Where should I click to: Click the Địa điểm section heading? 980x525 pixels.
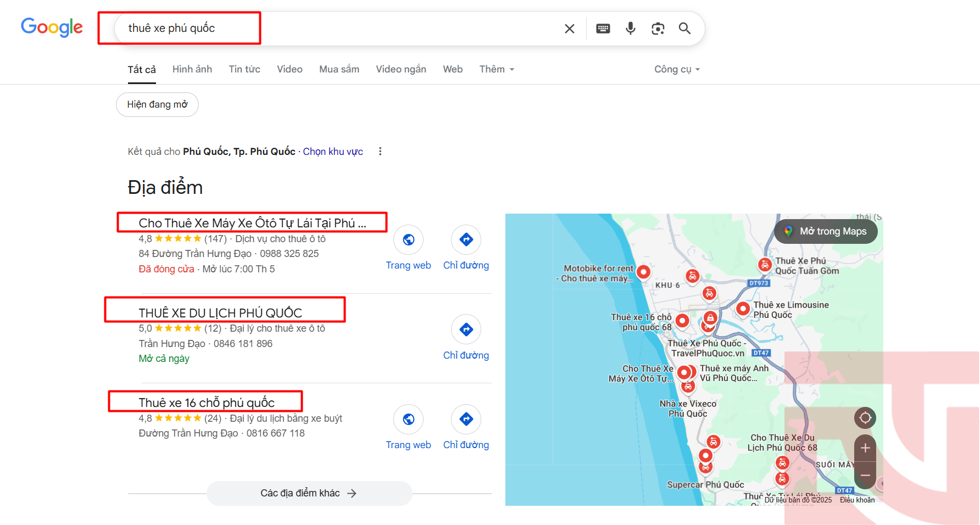165,188
